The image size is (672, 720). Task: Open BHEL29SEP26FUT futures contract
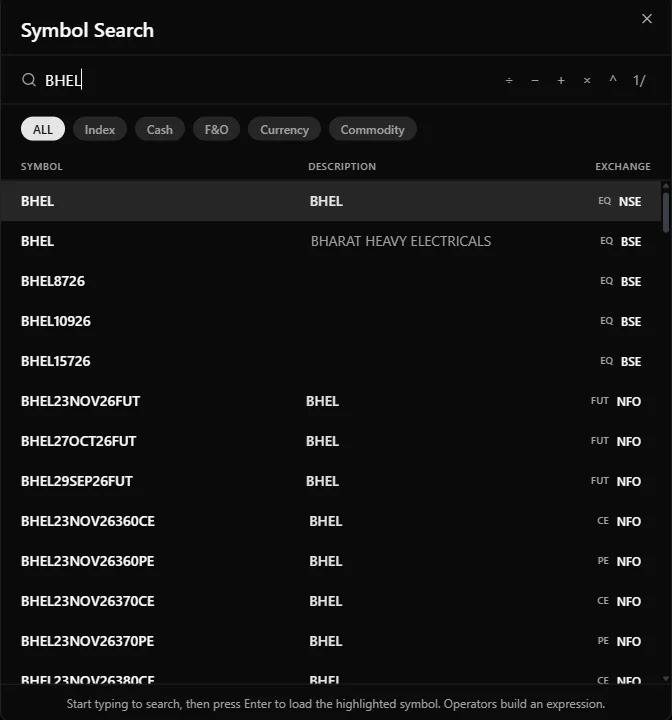[331, 481]
